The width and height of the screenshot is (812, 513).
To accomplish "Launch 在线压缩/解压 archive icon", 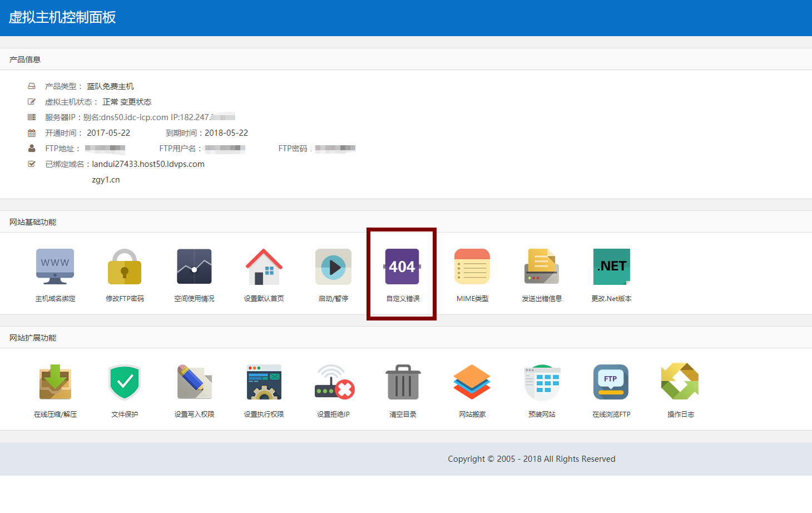I will tap(55, 382).
